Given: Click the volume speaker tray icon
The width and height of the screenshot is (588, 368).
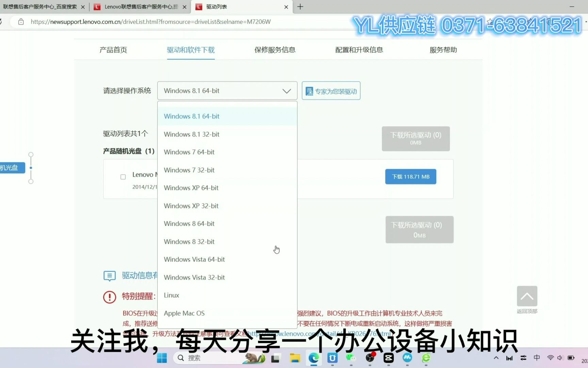Looking at the screenshot, I should [560, 358].
